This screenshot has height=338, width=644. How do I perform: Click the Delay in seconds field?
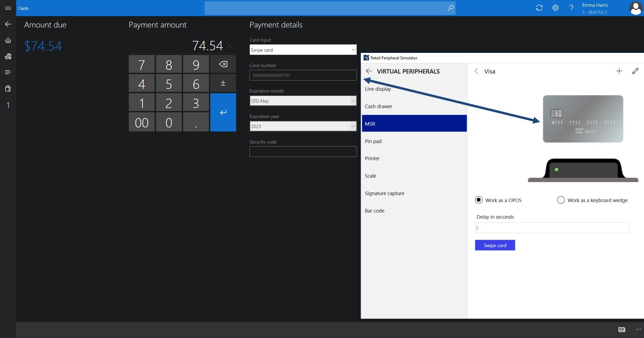(x=552, y=228)
